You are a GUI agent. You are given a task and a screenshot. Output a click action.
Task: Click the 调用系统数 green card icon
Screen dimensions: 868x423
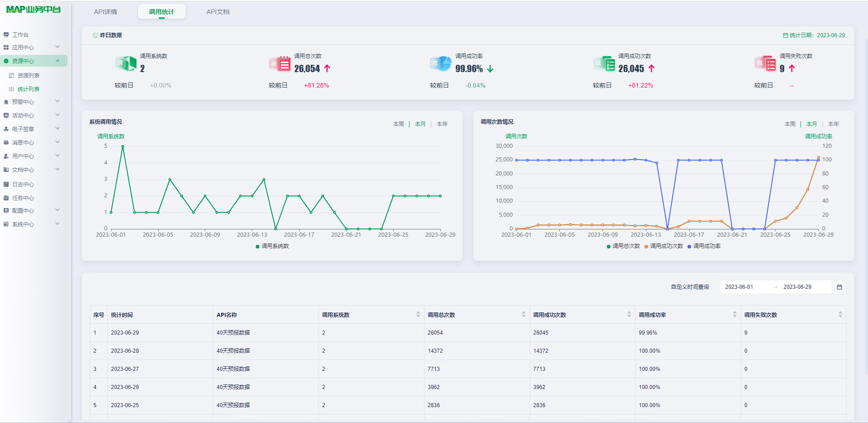[x=125, y=63]
